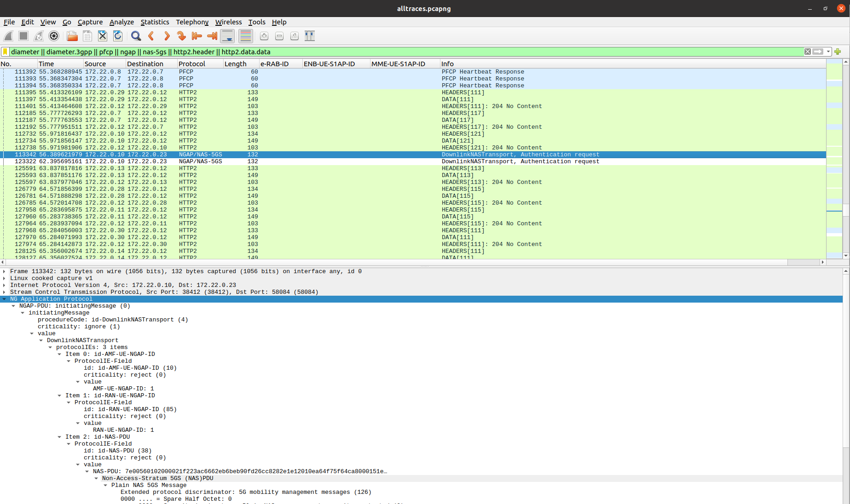Open the display filter history dropdown
Image resolution: width=850 pixels, height=504 pixels.
[828, 52]
